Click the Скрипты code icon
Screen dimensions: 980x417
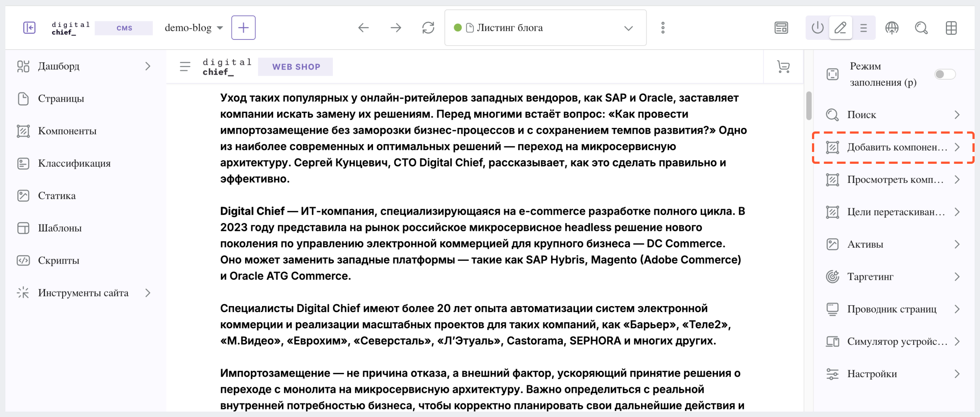[23, 260]
